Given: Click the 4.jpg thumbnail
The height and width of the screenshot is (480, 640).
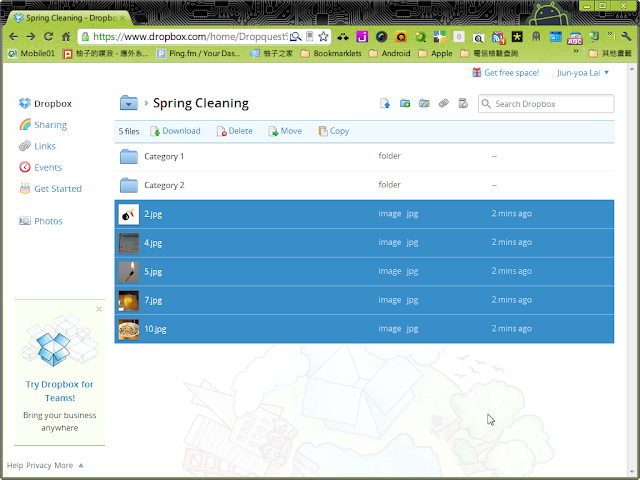Looking at the screenshot, I should pyautogui.click(x=129, y=243).
